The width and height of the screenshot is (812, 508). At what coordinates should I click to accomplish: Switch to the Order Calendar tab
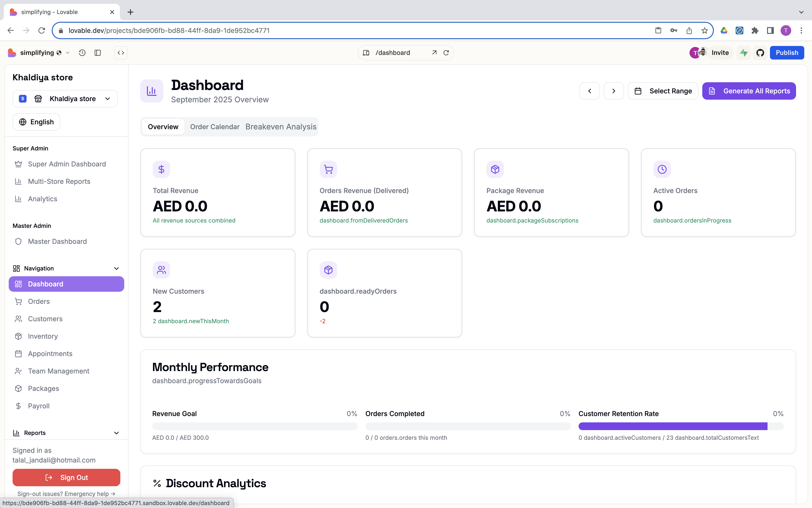click(215, 127)
